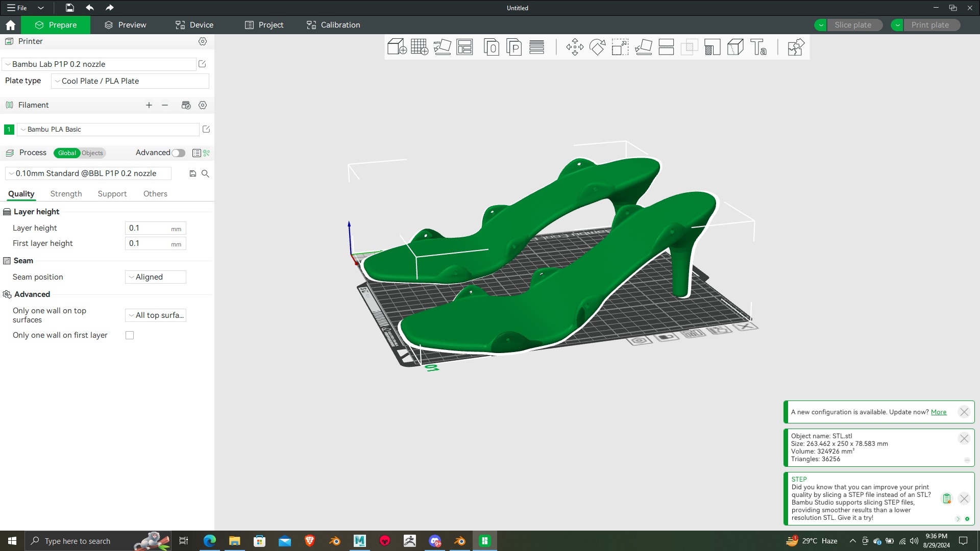Remove a filament with minus icon

tap(165, 105)
